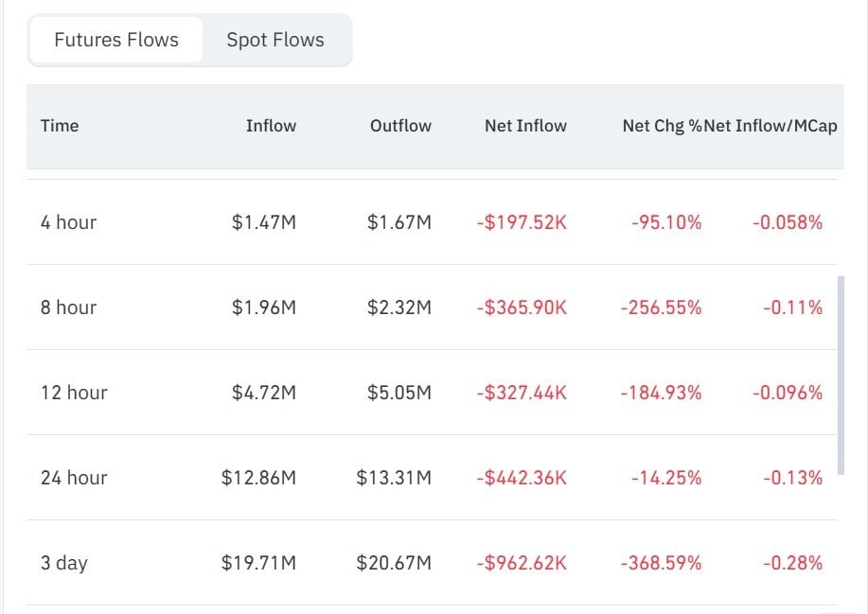Click the table's vertical scrollbar thumb
The width and height of the screenshot is (868, 614).
(x=841, y=375)
